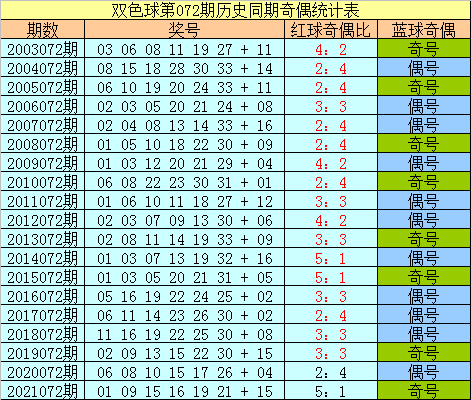Click 奇号 cell in 2015072期 row

coord(424,277)
